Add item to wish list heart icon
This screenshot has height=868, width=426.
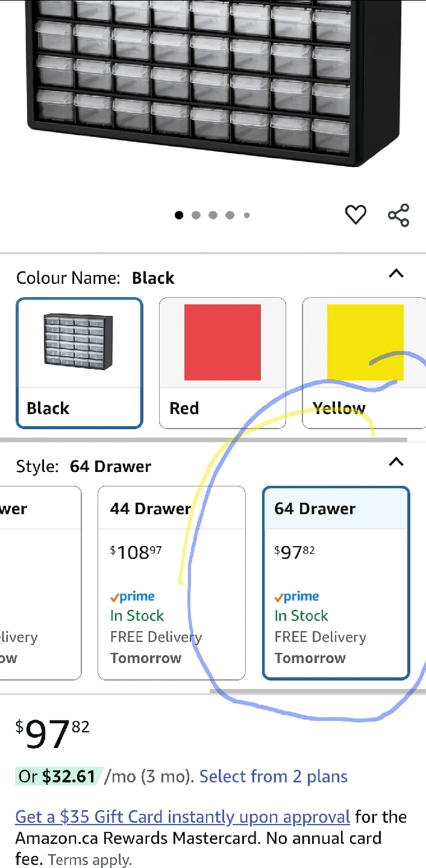point(356,215)
